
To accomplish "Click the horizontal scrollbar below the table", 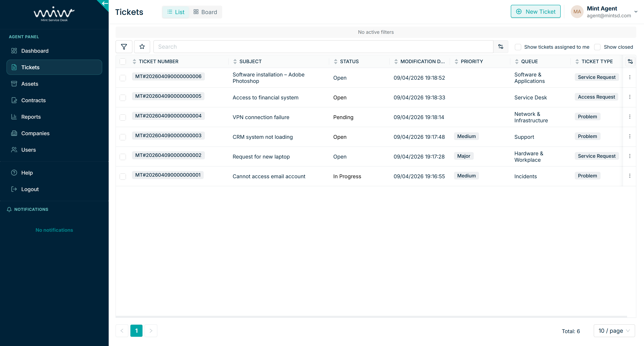I will [x=371, y=317].
